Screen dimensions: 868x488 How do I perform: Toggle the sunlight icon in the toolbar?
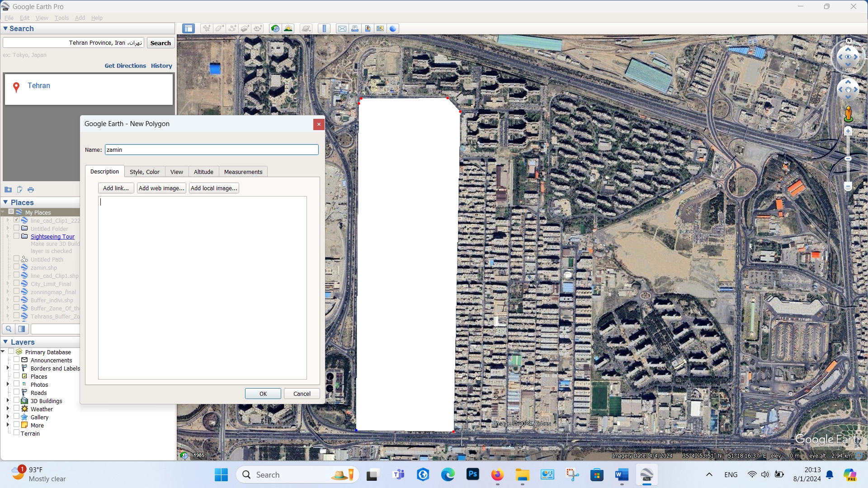tap(288, 28)
